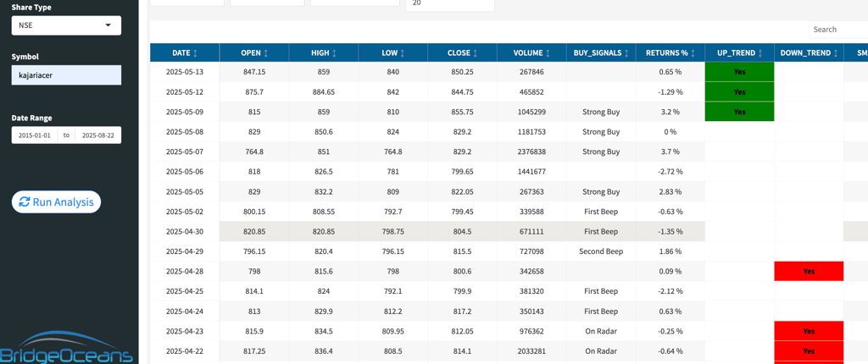Click Strong Buy signal for 2025-05-09
Image resolution: width=868 pixels, height=364 pixels.
601,112
